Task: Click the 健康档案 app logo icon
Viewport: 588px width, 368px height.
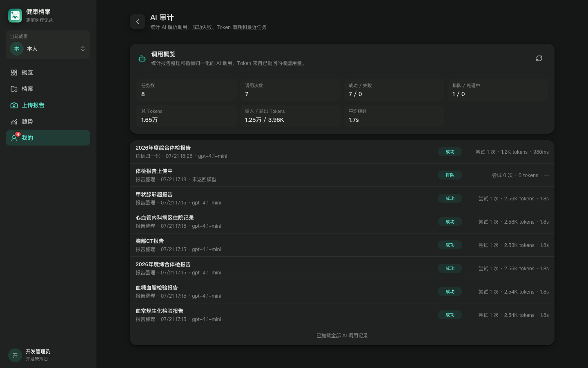Action: [x=15, y=16]
